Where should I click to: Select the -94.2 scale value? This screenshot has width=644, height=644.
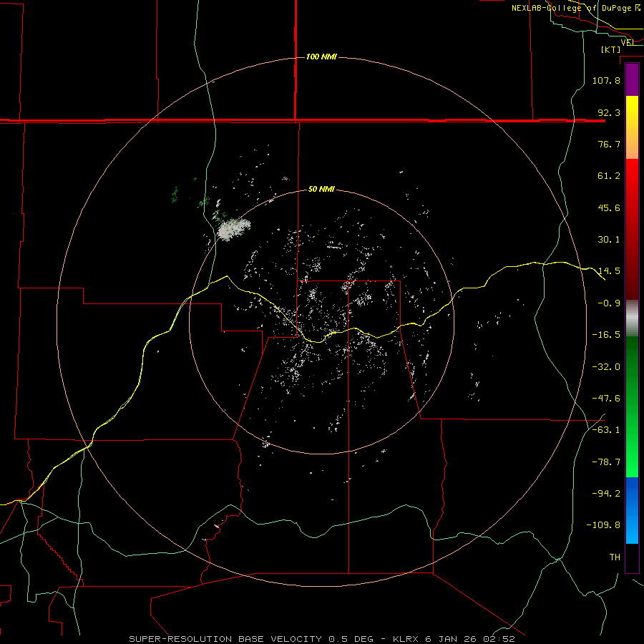pos(606,494)
